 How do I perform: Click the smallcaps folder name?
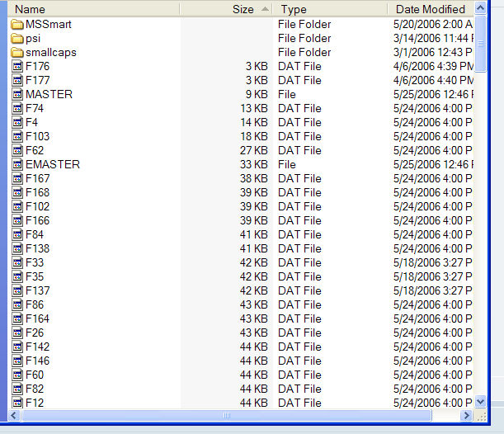[x=51, y=53]
